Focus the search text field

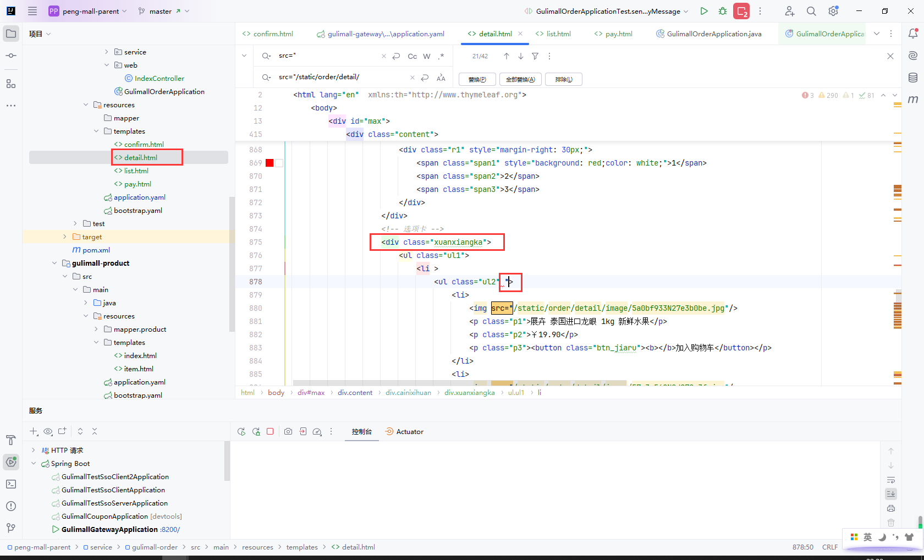point(328,56)
